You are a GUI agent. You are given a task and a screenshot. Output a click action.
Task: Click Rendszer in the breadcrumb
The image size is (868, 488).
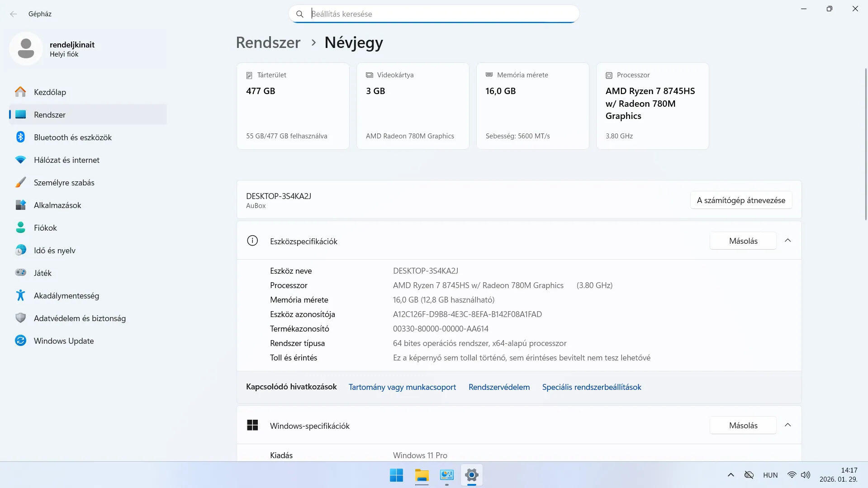click(268, 43)
